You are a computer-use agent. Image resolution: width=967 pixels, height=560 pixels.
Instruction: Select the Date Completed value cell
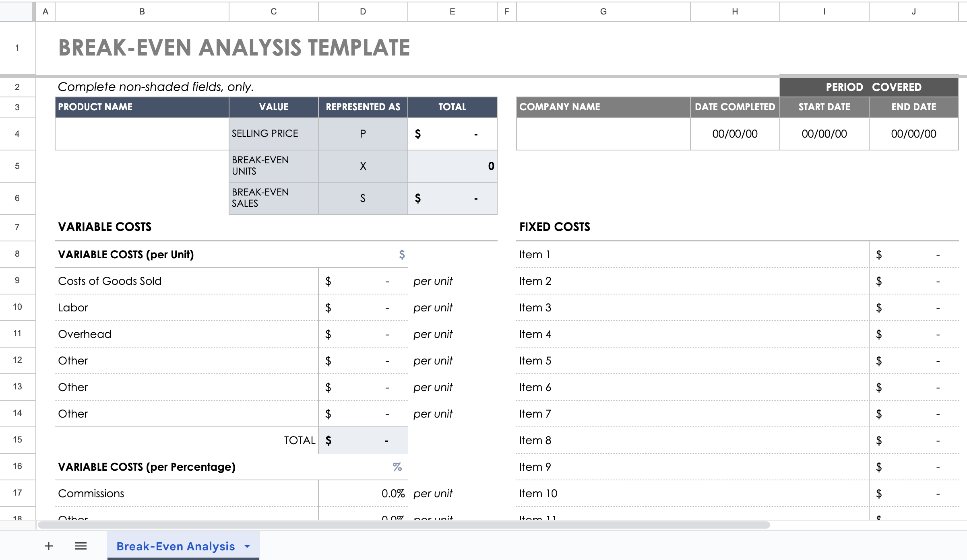735,134
